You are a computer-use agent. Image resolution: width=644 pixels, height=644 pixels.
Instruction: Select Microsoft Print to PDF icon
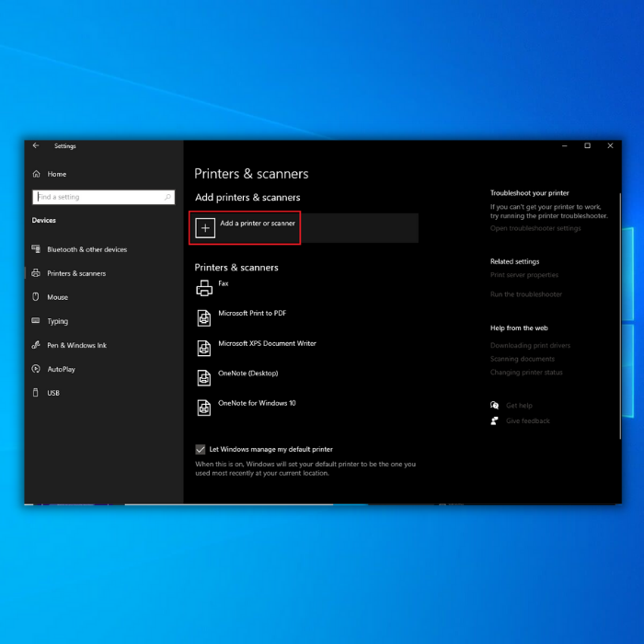(204, 318)
